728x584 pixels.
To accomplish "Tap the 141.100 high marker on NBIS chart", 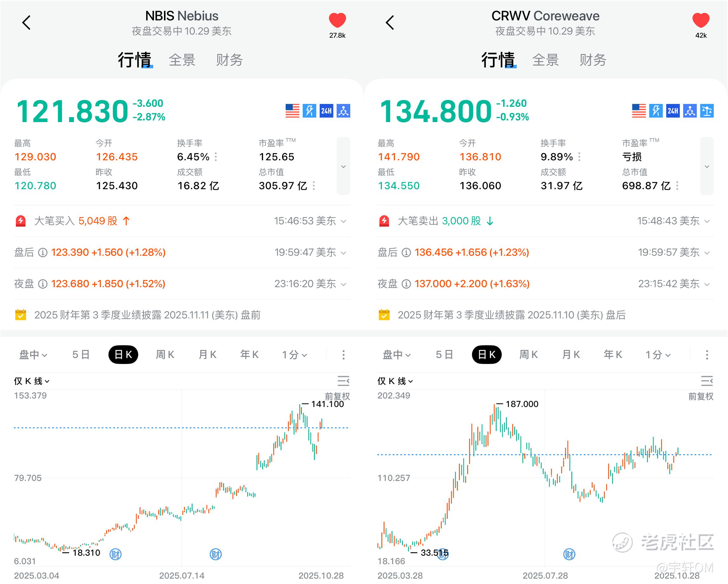I will pyautogui.click(x=327, y=404).
